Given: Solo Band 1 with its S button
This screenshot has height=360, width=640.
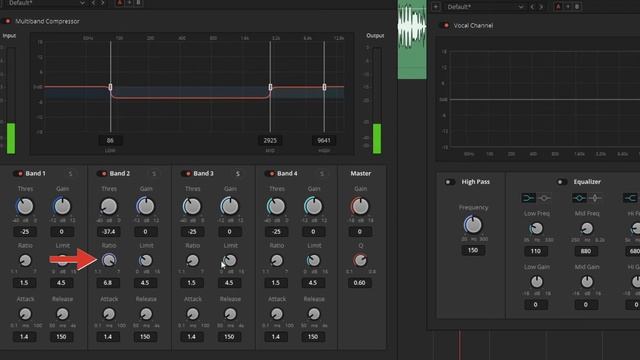Looking at the screenshot, I should pos(70,174).
